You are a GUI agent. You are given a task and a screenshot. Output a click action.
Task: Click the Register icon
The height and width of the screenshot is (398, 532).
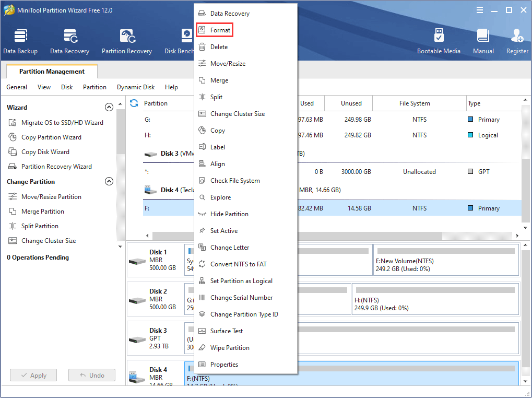click(517, 42)
